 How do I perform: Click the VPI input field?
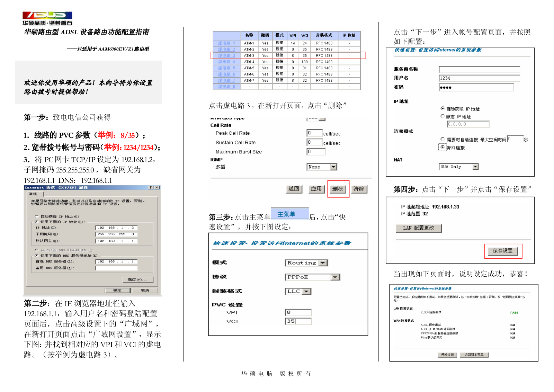tap(298, 313)
